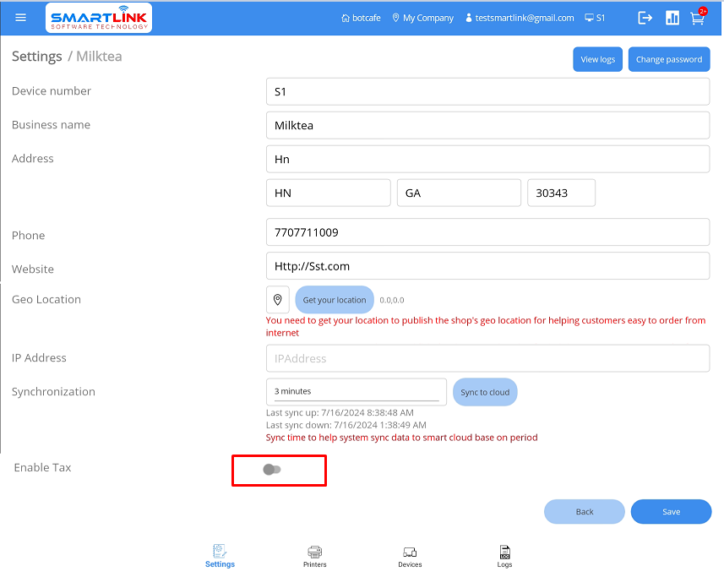724x588 pixels.
Task: Open the synchronization interval dropdown
Action: coord(356,392)
